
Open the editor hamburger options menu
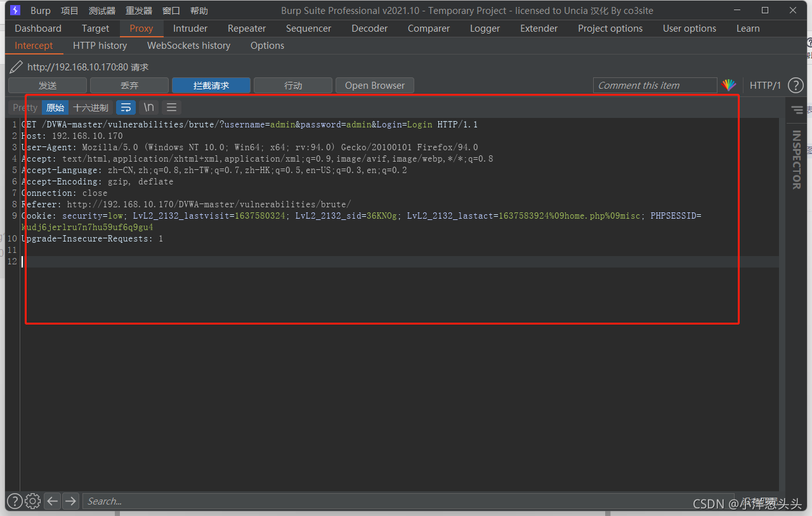click(171, 107)
